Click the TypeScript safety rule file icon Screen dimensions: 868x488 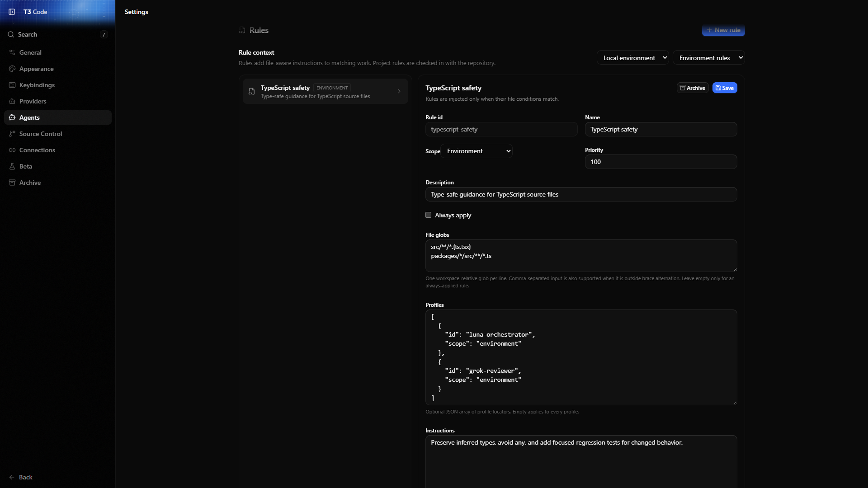[x=252, y=91]
